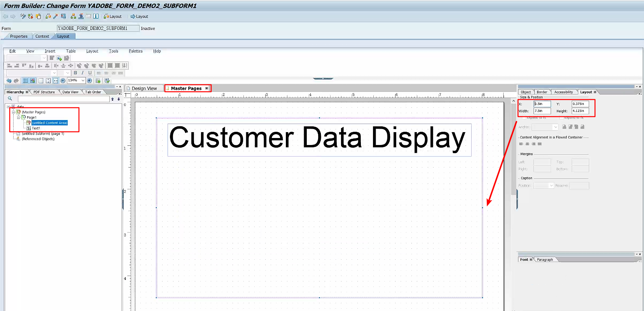The height and width of the screenshot is (311, 644).
Task: Click the Height input field
Action: (580, 111)
